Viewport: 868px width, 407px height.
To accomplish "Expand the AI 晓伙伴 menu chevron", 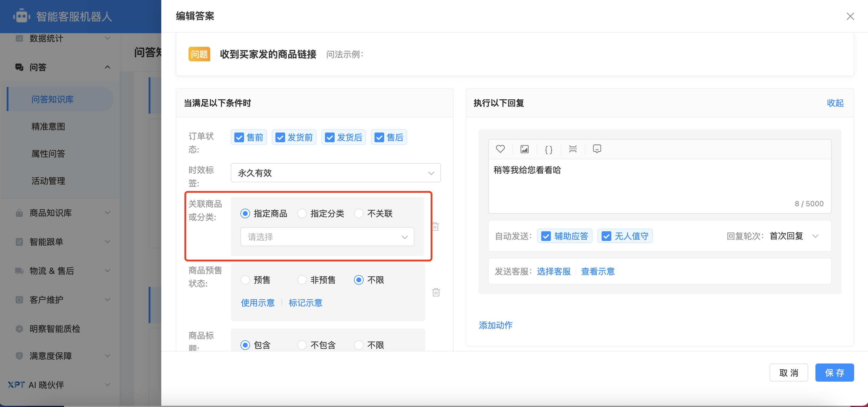I will 108,385.
